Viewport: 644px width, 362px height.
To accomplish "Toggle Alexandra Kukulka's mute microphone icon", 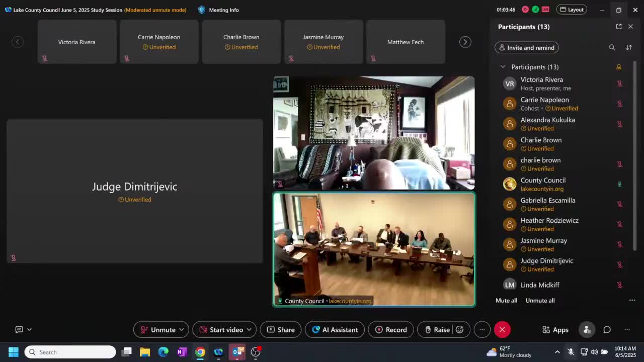I will click(x=619, y=124).
